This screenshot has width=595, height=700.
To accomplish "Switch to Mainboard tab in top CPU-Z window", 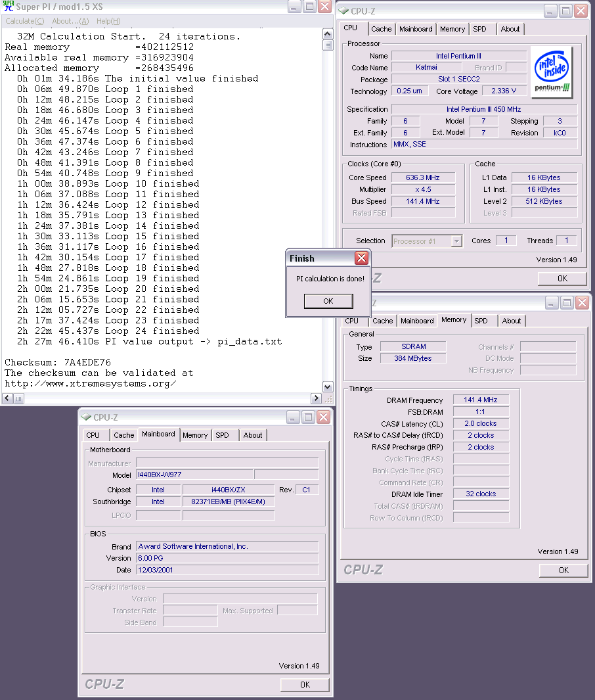I will click(416, 29).
